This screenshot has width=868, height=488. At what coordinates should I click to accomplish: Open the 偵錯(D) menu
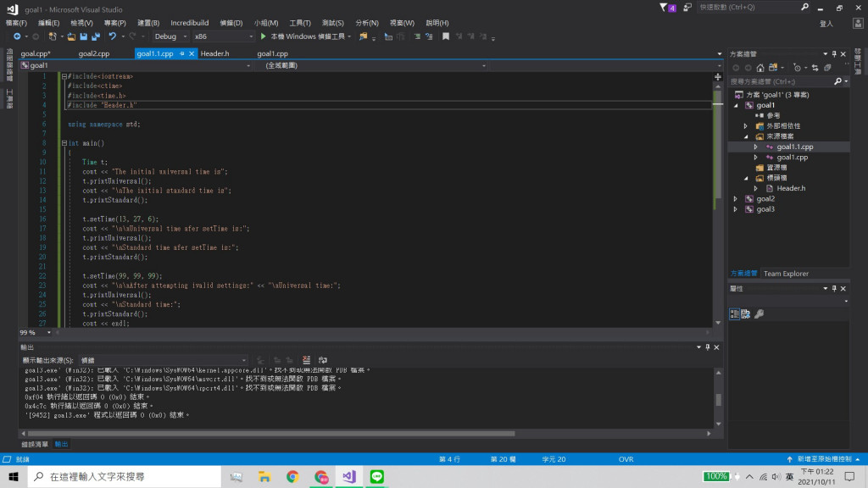tap(231, 23)
